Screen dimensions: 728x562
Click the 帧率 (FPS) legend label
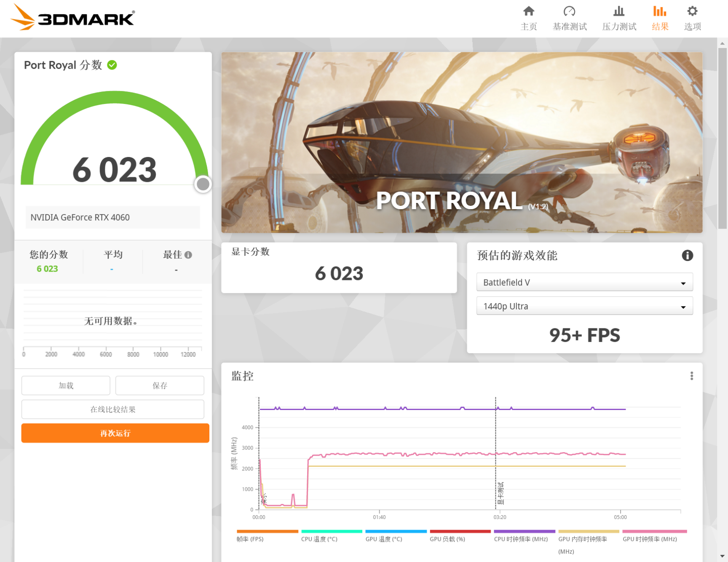pyautogui.click(x=250, y=539)
